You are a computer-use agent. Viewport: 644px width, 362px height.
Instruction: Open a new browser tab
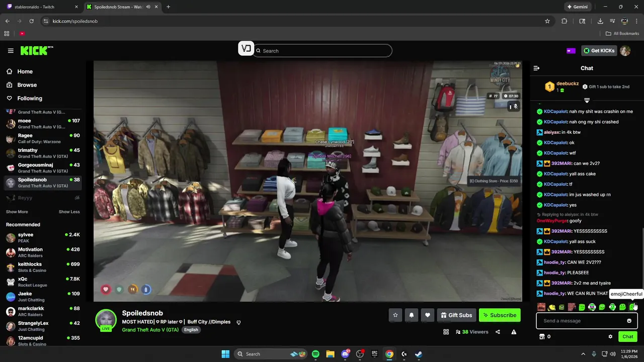click(x=168, y=7)
